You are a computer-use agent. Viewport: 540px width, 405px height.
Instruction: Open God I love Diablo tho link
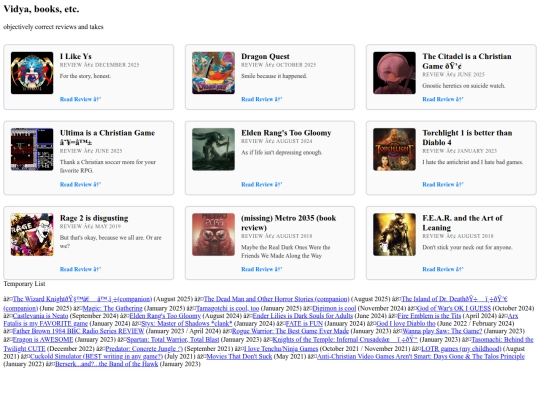(406, 323)
